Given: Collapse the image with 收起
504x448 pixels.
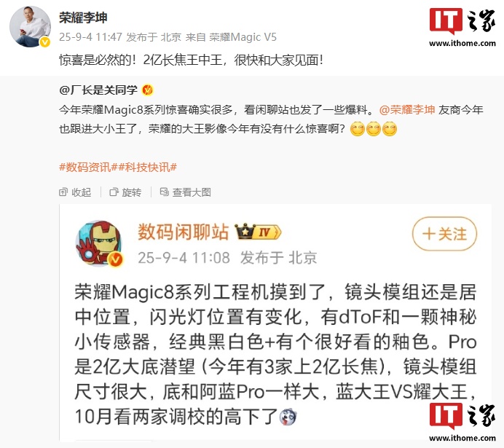Looking at the screenshot, I should coord(75,192).
